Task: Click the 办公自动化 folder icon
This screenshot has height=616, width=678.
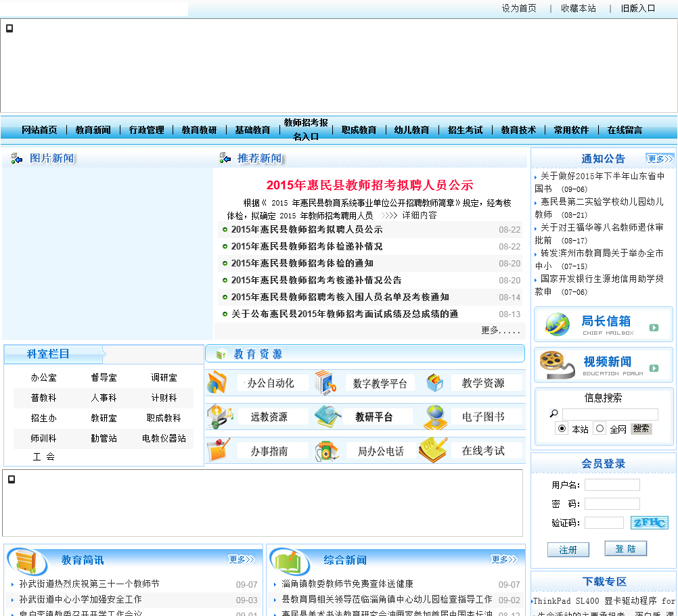Action: (217, 382)
